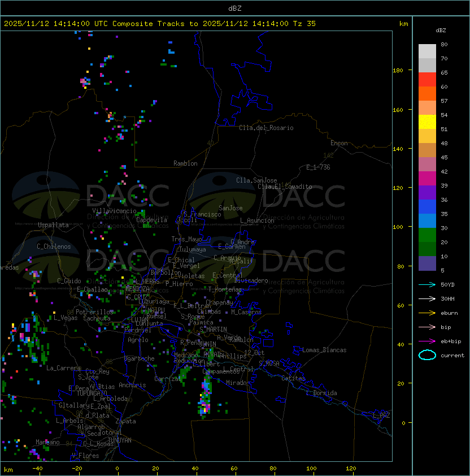Click the 'Divisadero' map label

(251, 280)
